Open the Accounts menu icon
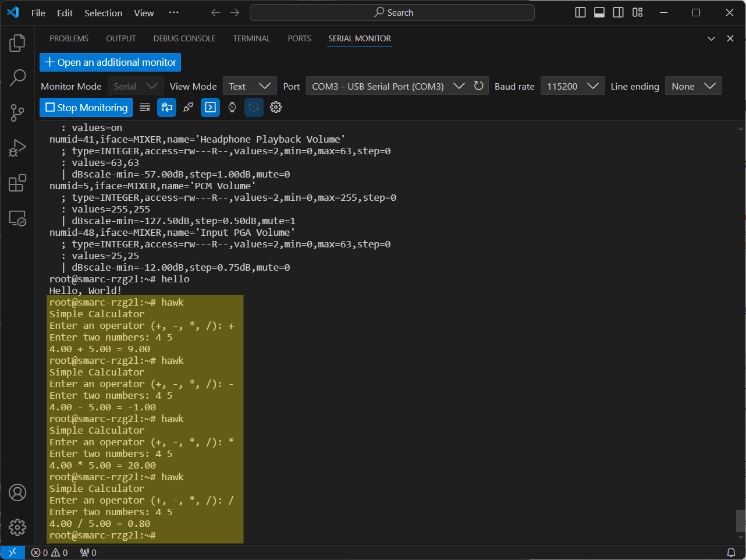Viewport: 746px width, 560px height. coord(17,492)
